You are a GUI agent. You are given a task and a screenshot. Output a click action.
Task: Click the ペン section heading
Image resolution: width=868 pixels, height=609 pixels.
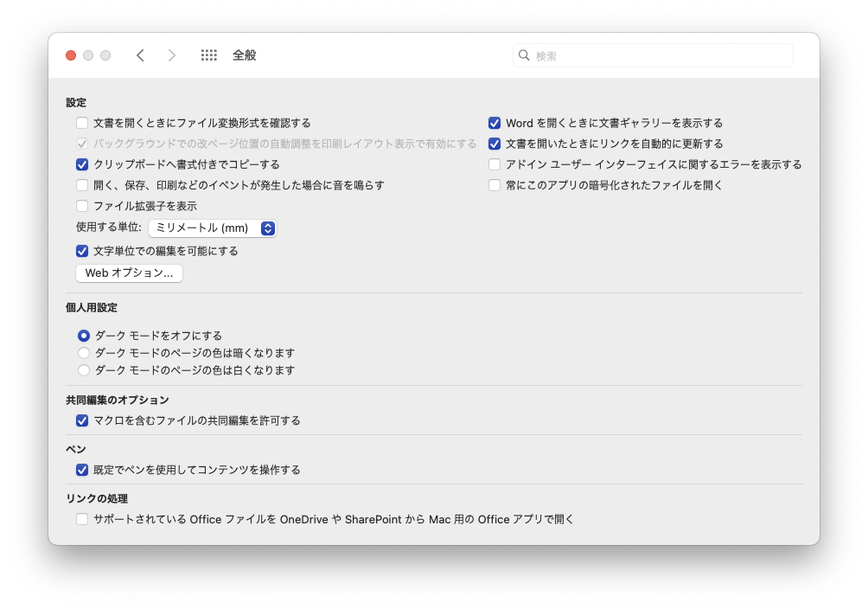click(76, 450)
